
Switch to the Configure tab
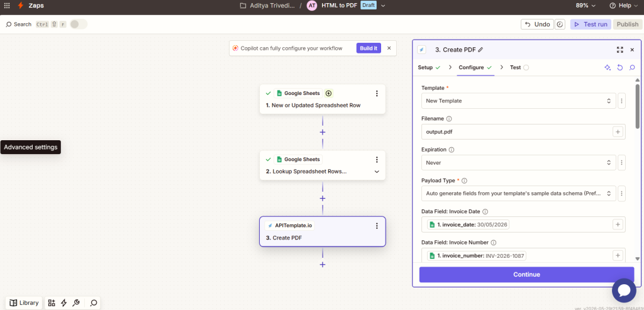click(x=475, y=67)
